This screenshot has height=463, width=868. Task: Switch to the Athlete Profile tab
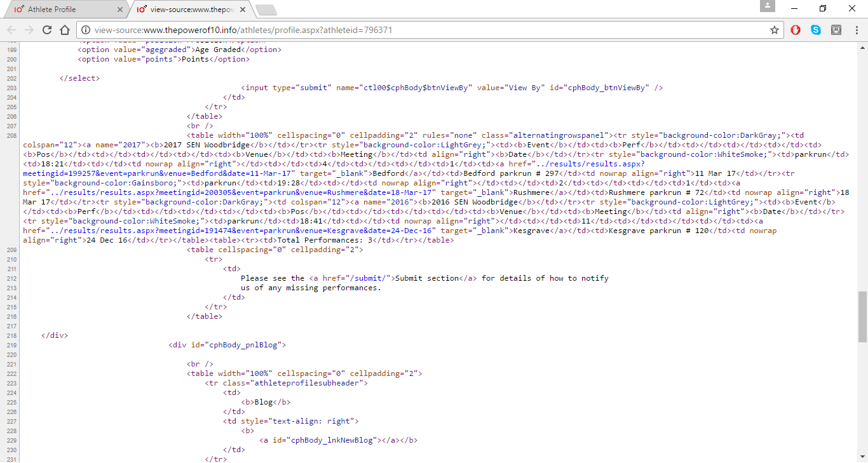click(64, 10)
